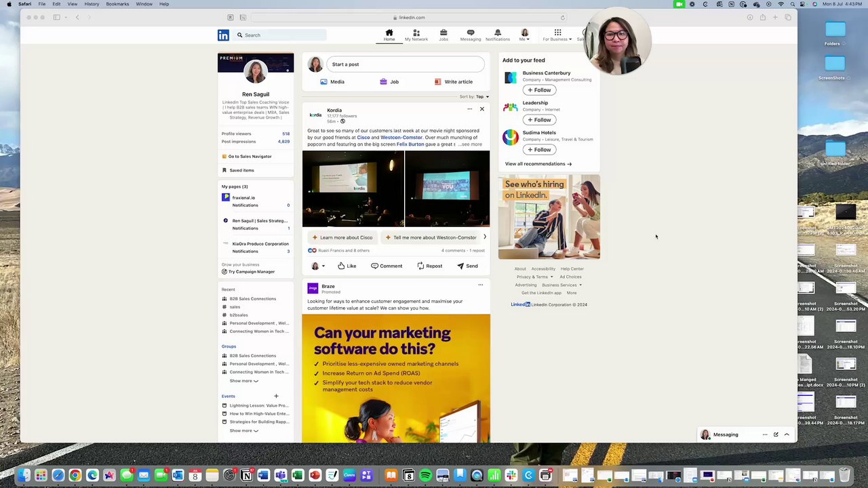Comment on the Kordia post

point(387,266)
